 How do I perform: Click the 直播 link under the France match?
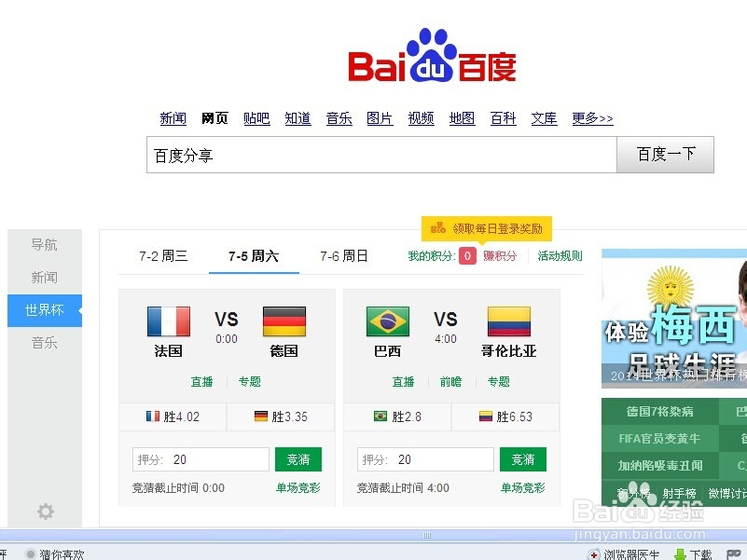(201, 381)
